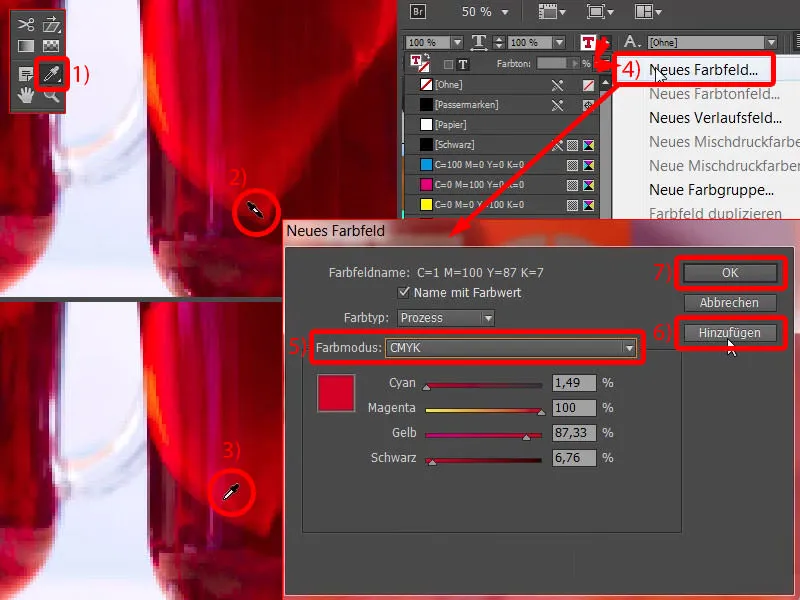The width and height of the screenshot is (800, 600).
Task: Click the crossed pencil icon on [Ohne]
Action: pyautogui.click(x=557, y=85)
